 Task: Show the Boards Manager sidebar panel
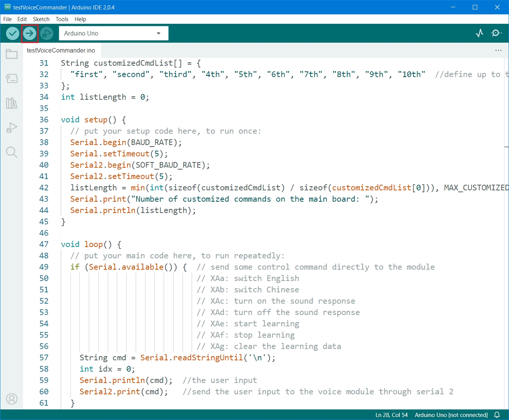(x=12, y=79)
